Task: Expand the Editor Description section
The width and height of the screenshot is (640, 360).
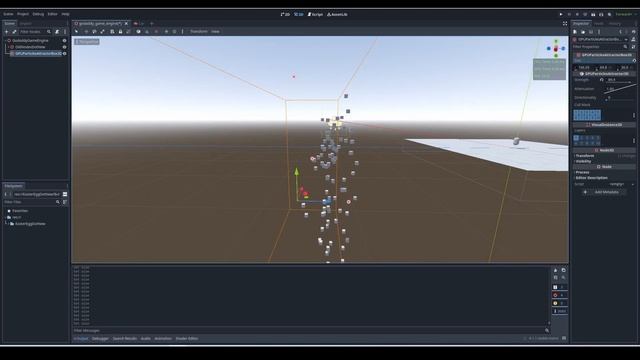Action: 591,178
